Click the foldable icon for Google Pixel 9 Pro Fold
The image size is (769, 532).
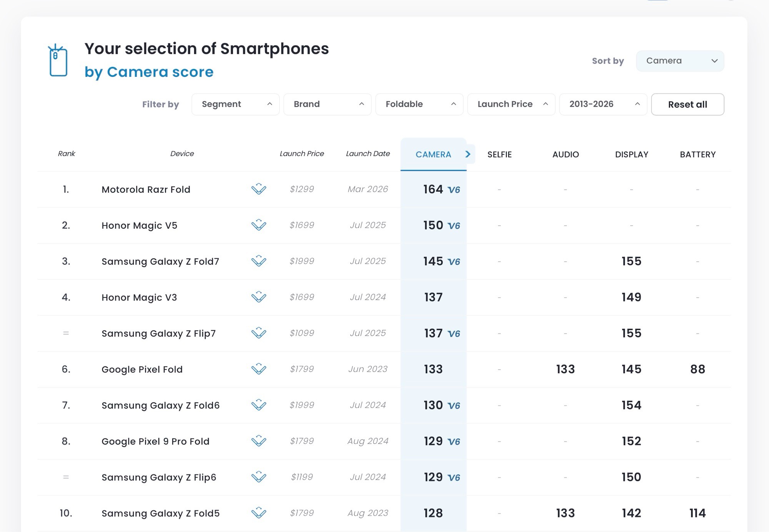click(259, 441)
